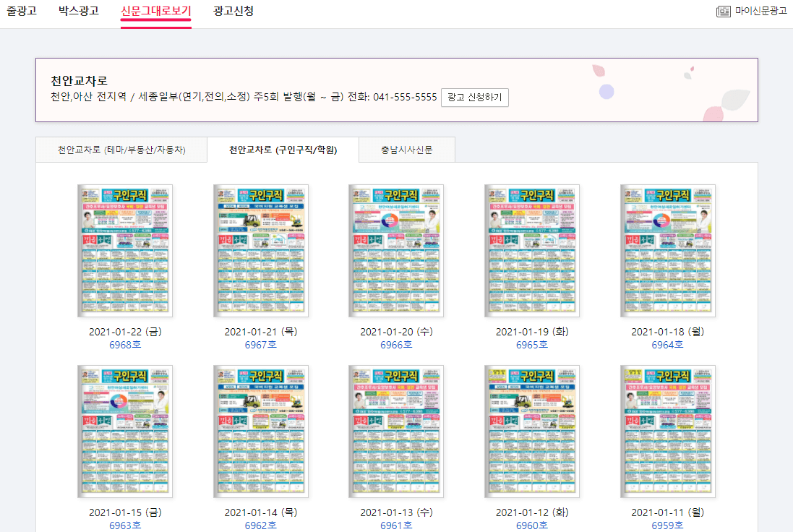Click the date text 2021-01-12 (화)
Viewport: 793px width, 532px height.
point(531,512)
